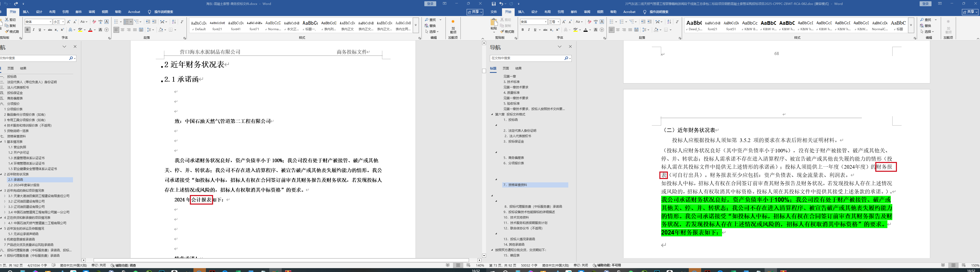The height and width of the screenshot is (272, 980).
Task: Show paragraph marks in left Word window
Action: click(x=182, y=22)
